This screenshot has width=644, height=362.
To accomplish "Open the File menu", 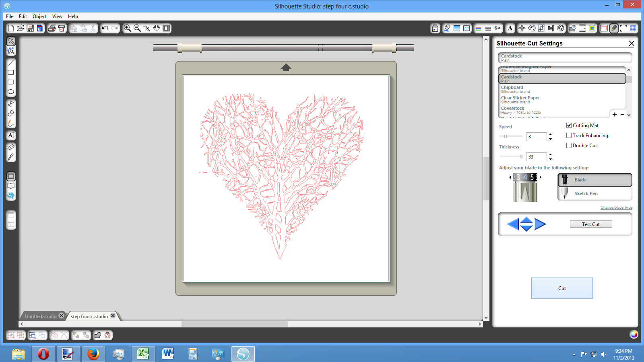I will tap(10, 16).
